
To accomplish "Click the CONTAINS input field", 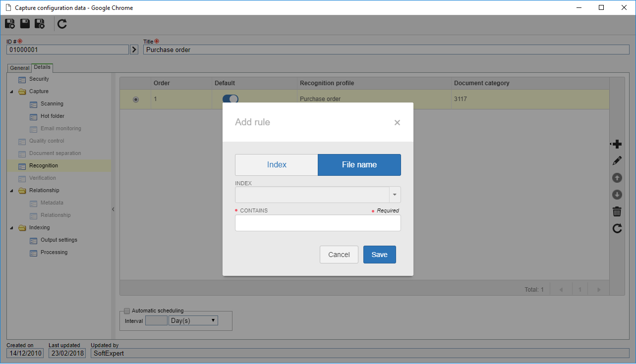I will 318,223.
